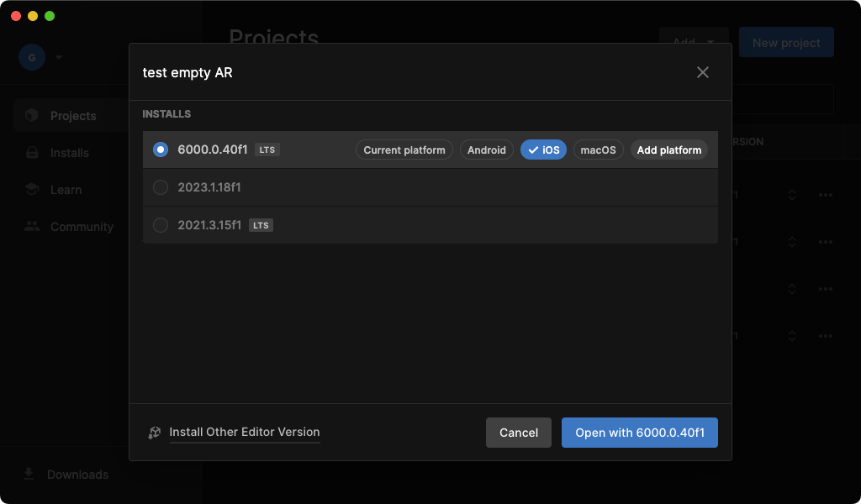Open project with 6000.0.40f1

click(640, 433)
